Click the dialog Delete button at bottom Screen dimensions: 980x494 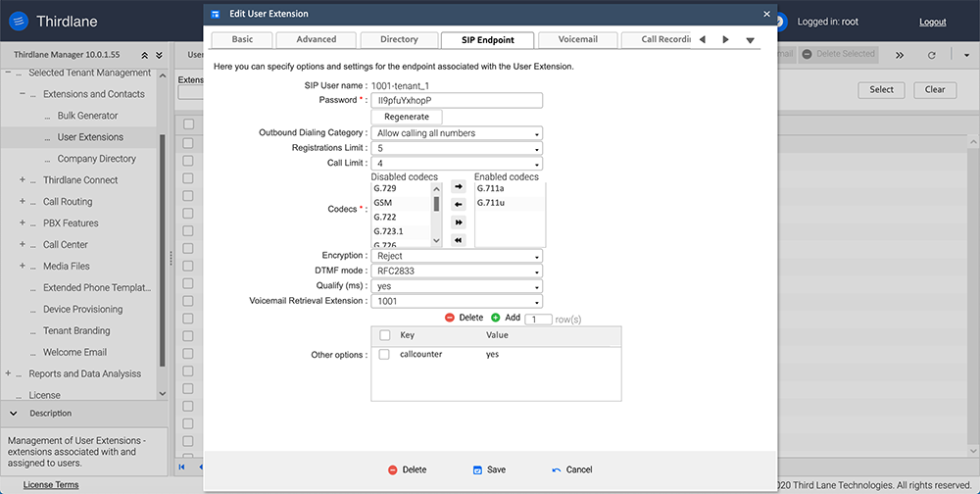[x=407, y=469]
